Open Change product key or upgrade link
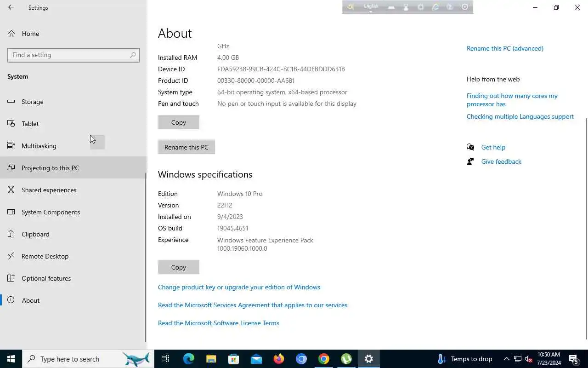Screen dimensions: 588x368 [x=239, y=287]
